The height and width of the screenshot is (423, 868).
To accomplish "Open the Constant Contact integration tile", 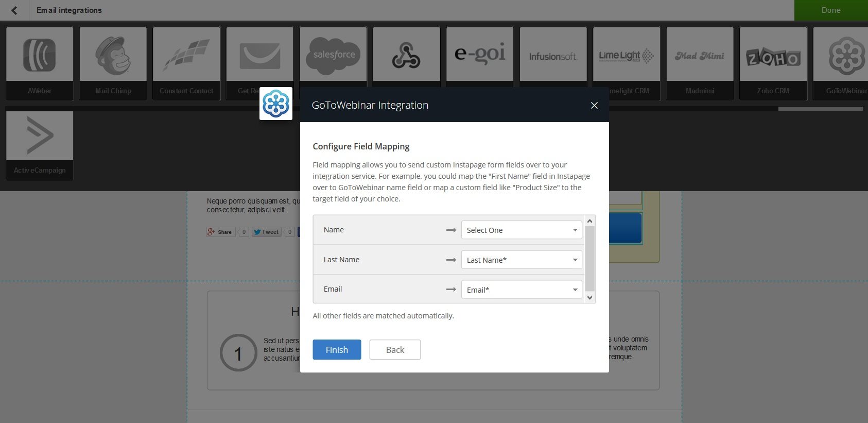I will tap(186, 63).
